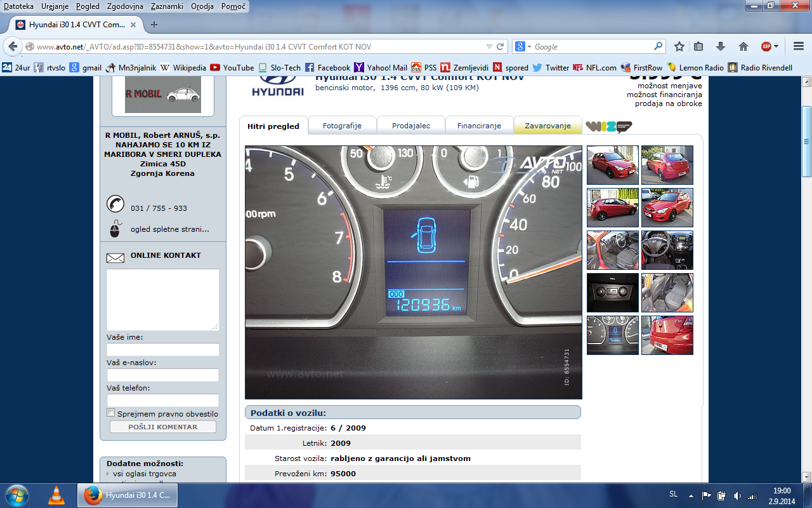Launch VLC from the taskbar
This screenshot has height=508, width=812.
tap(56, 495)
